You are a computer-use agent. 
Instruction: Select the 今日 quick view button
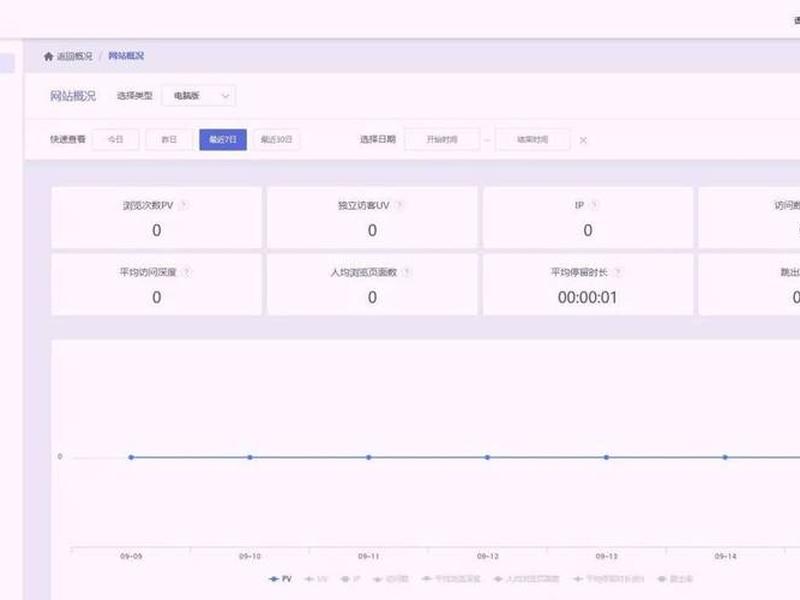pyautogui.click(x=116, y=139)
